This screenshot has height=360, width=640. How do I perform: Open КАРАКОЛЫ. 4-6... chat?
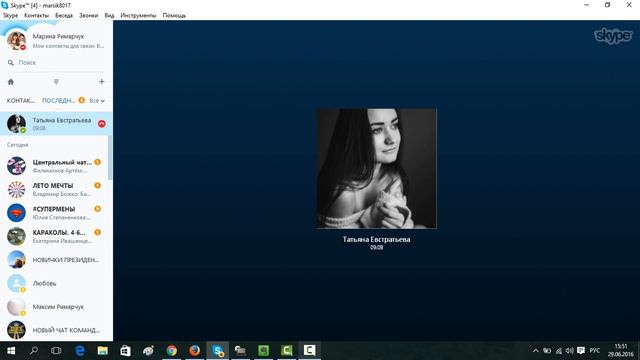[54, 236]
